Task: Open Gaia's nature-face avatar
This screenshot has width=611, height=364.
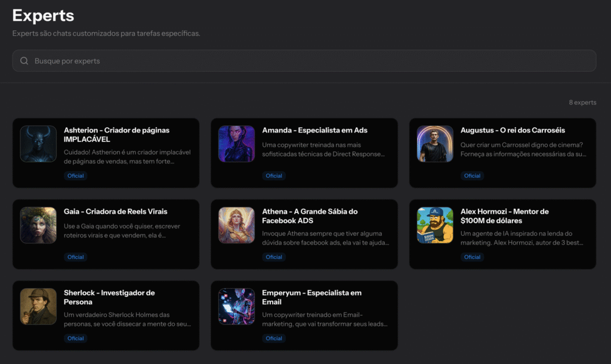Action: [38, 225]
